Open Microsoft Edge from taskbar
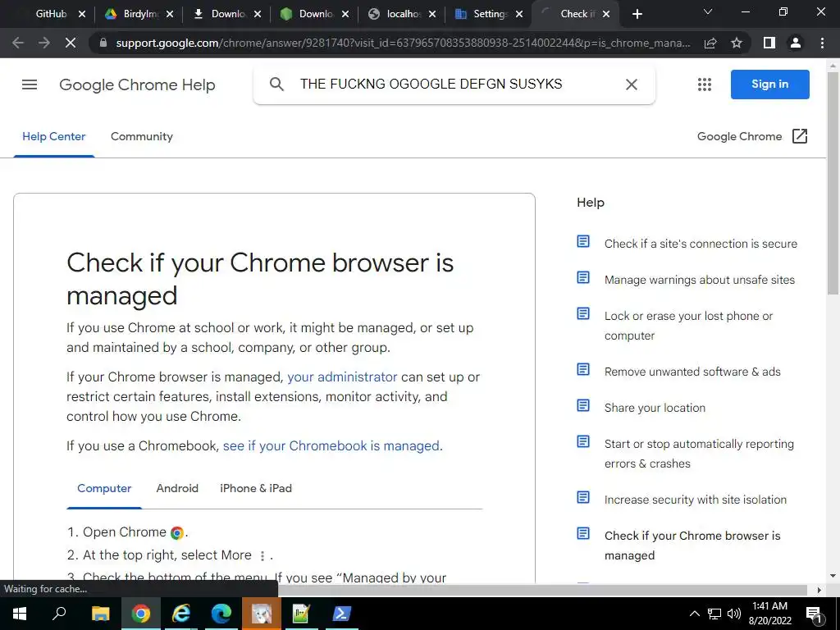The width and height of the screenshot is (840, 630). 221,614
